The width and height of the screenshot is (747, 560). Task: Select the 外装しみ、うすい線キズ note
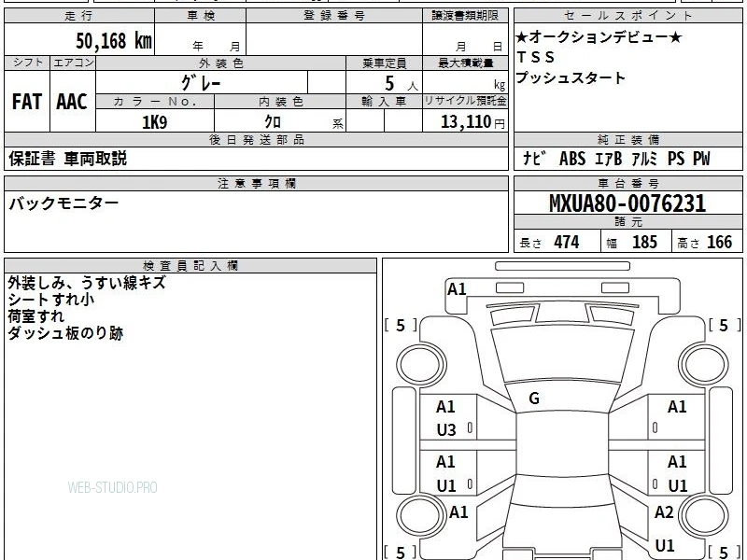click(x=87, y=283)
